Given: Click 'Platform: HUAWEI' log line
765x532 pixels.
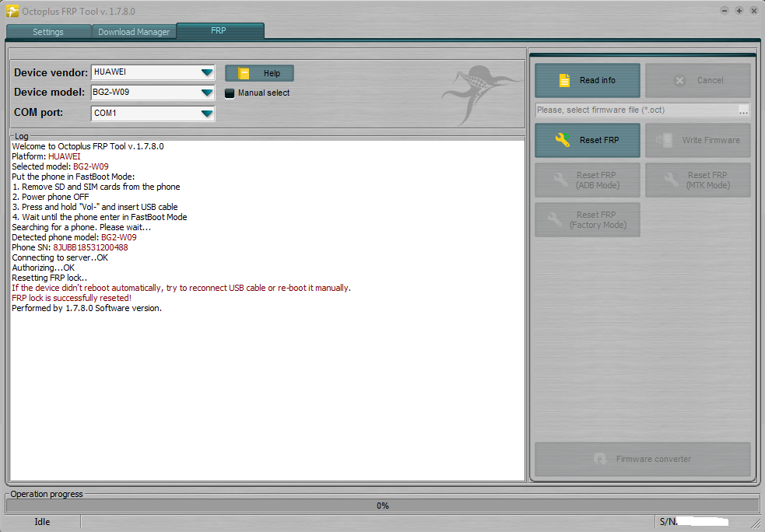Looking at the screenshot, I should [47, 156].
